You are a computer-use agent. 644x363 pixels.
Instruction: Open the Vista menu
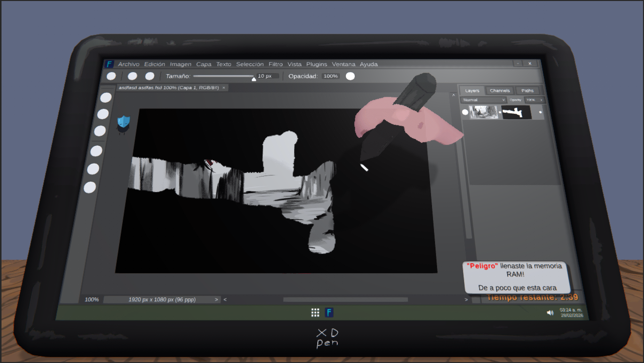[295, 64]
